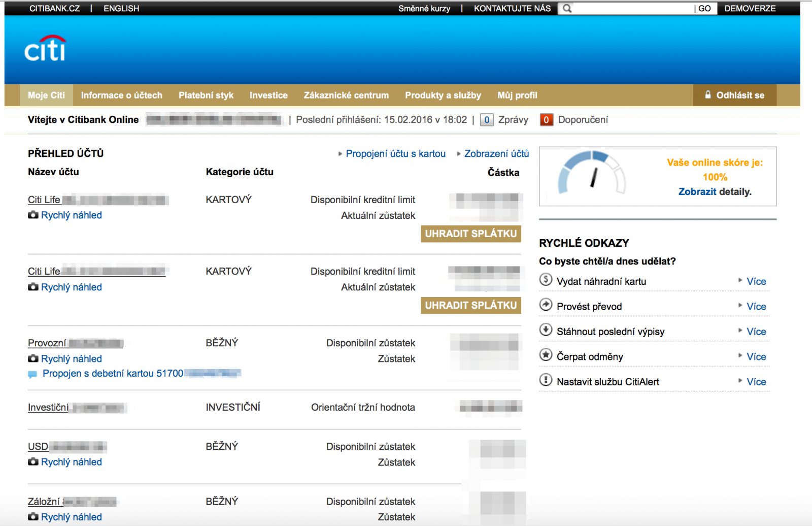Expand Více for Vydat náhradní kartu
812x526 pixels.
(x=756, y=281)
